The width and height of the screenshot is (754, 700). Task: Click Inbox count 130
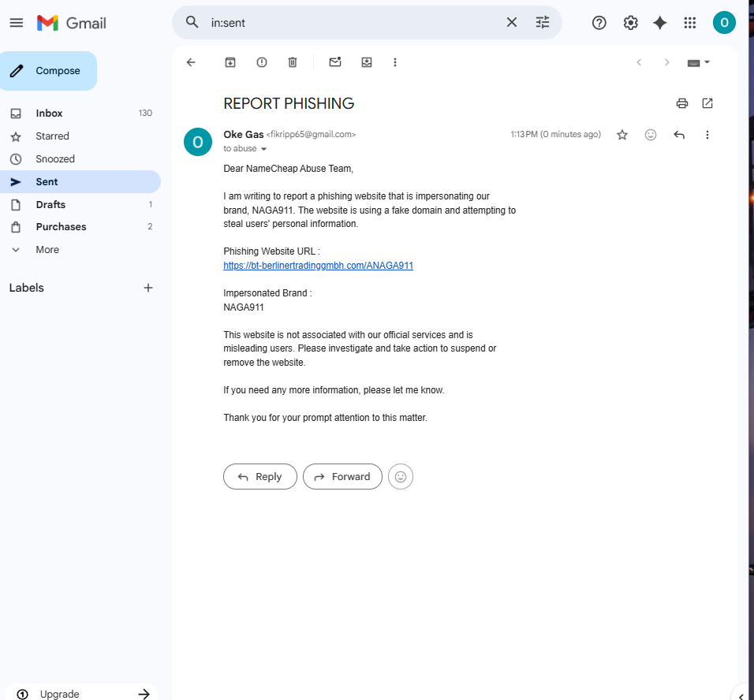[x=145, y=113]
